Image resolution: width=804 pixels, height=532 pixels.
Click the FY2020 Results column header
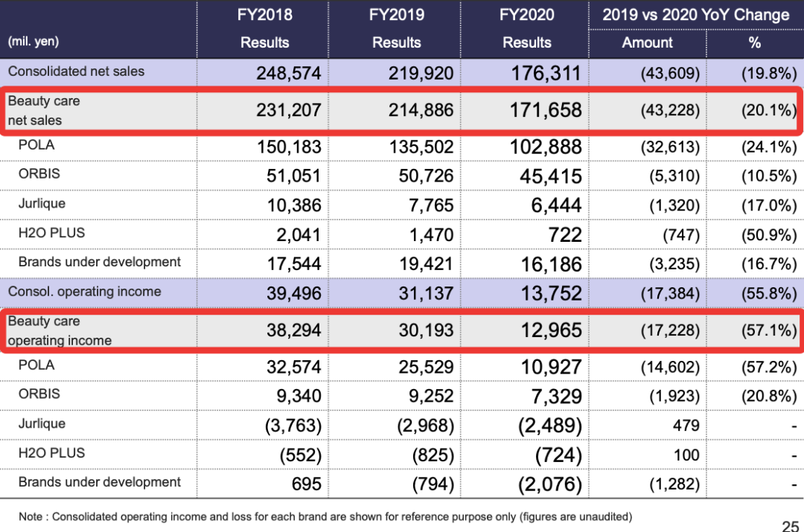526,28
